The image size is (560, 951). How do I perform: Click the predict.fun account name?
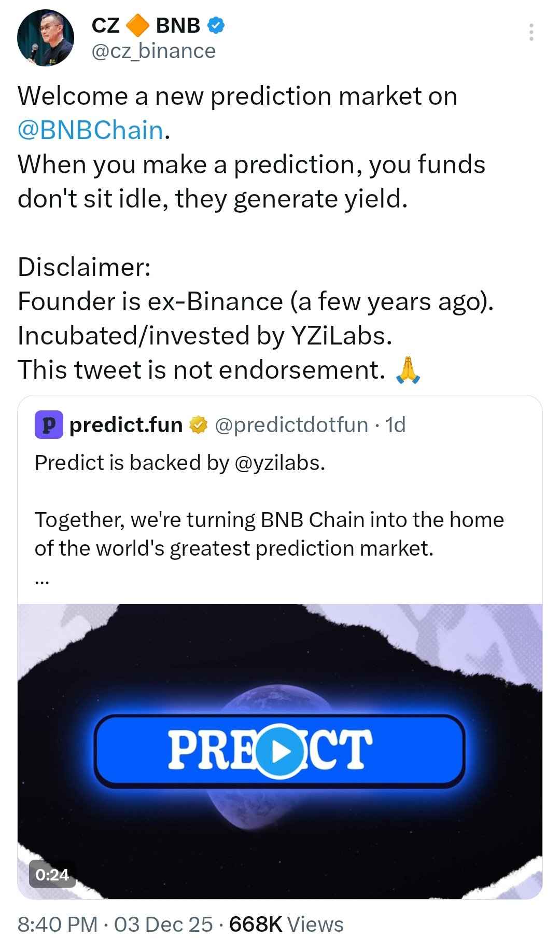[126, 425]
